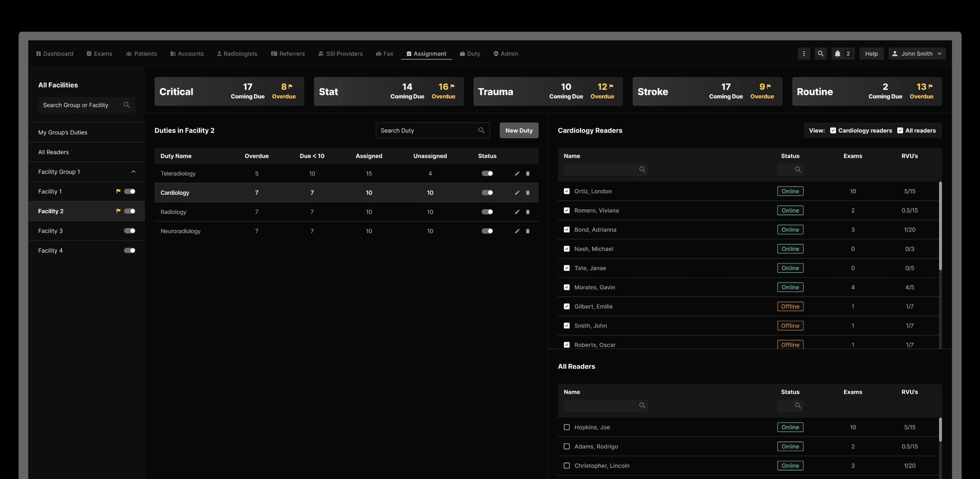Click the New Duty button
Viewport: 980px width, 479px height.
pos(518,130)
